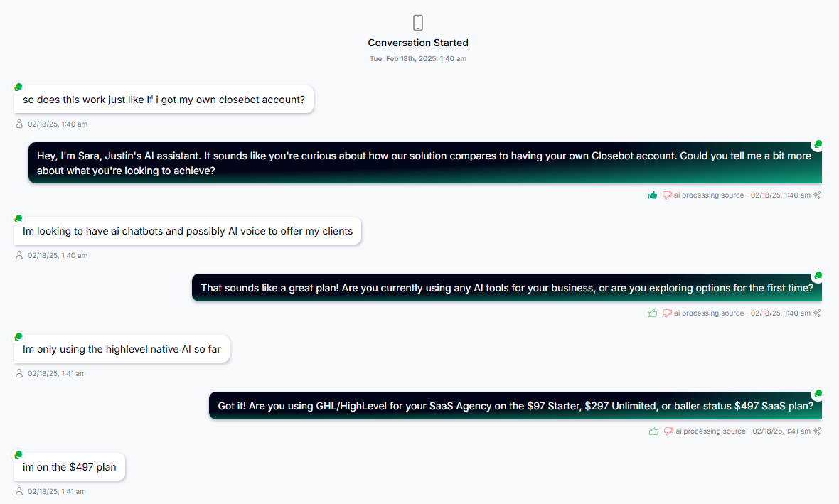
Task: Click the 'highlevel native AI' message bubble
Action: click(122, 349)
